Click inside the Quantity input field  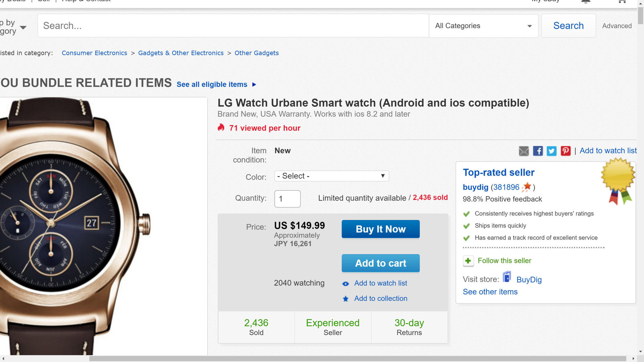coord(287,199)
